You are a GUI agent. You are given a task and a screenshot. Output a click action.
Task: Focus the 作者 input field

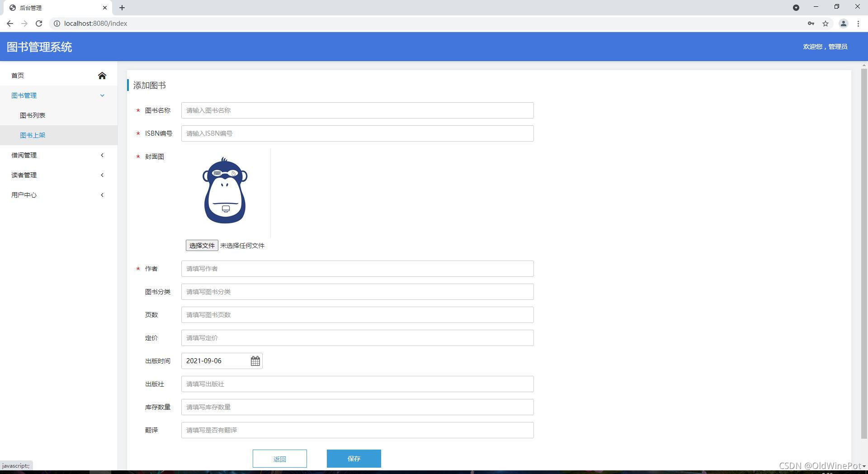[358, 269]
